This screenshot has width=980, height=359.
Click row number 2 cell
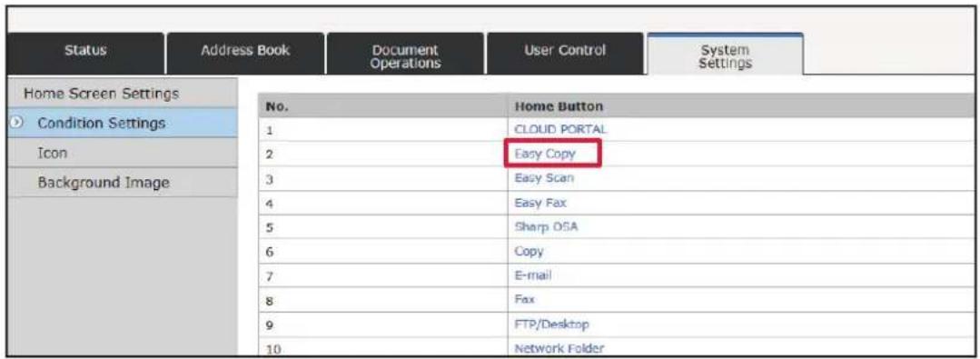click(383, 155)
